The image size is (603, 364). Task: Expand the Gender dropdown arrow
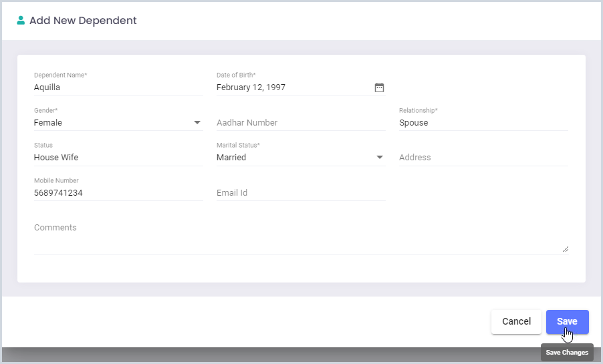tap(197, 123)
